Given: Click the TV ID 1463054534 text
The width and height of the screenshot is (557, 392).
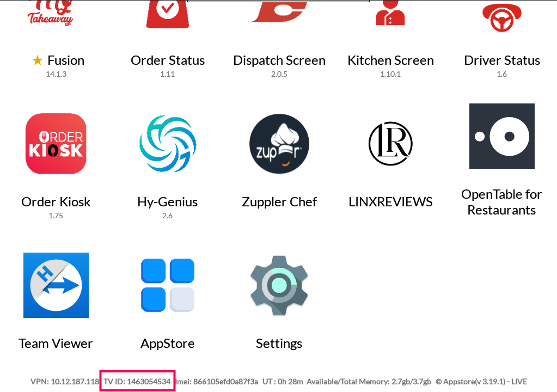Looking at the screenshot, I should [x=137, y=382].
